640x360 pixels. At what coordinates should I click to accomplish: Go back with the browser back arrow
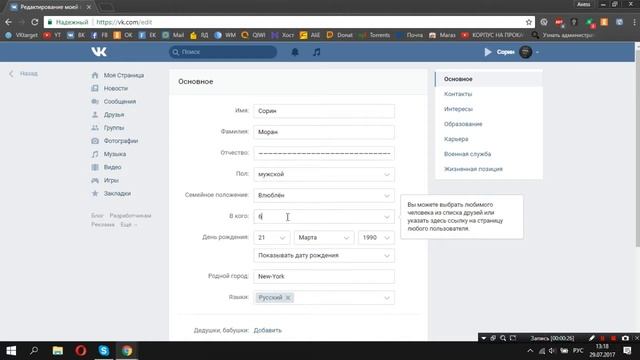tap(9, 22)
